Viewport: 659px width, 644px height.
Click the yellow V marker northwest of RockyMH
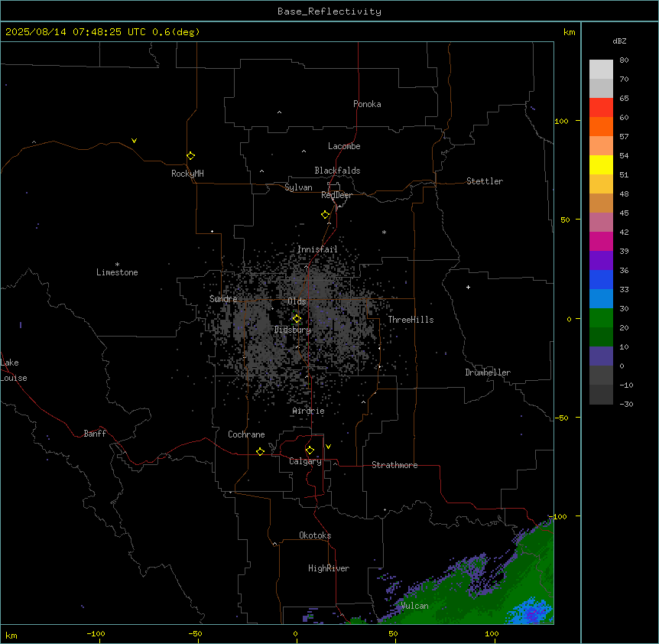click(134, 141)
